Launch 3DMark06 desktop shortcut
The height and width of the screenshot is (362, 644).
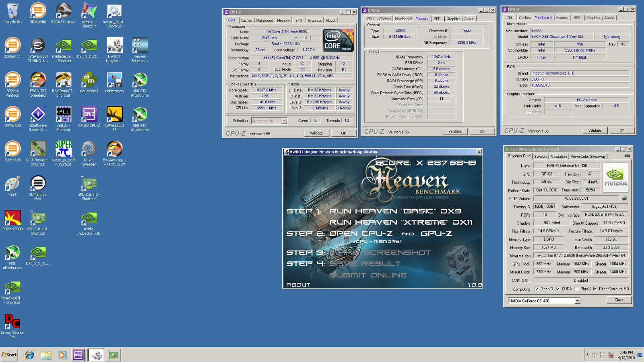[38, 13]
